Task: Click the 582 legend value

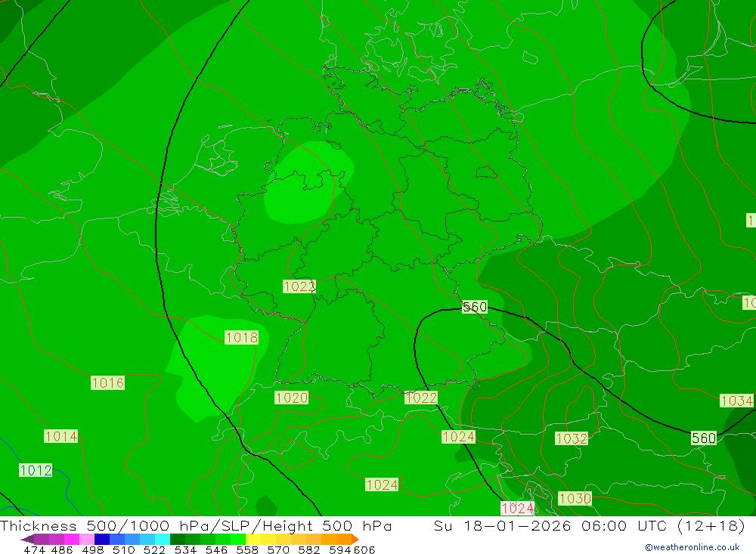Action: 308,549
